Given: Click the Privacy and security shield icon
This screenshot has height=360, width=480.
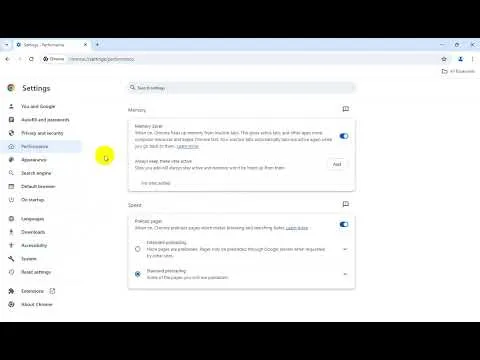Looking at the screenshot, I should (x=11, y=133).
